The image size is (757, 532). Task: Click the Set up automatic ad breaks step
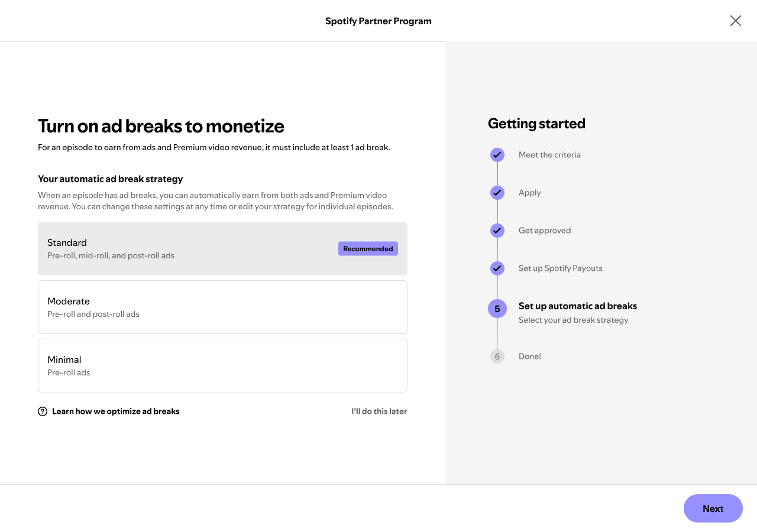coord(578,306)
